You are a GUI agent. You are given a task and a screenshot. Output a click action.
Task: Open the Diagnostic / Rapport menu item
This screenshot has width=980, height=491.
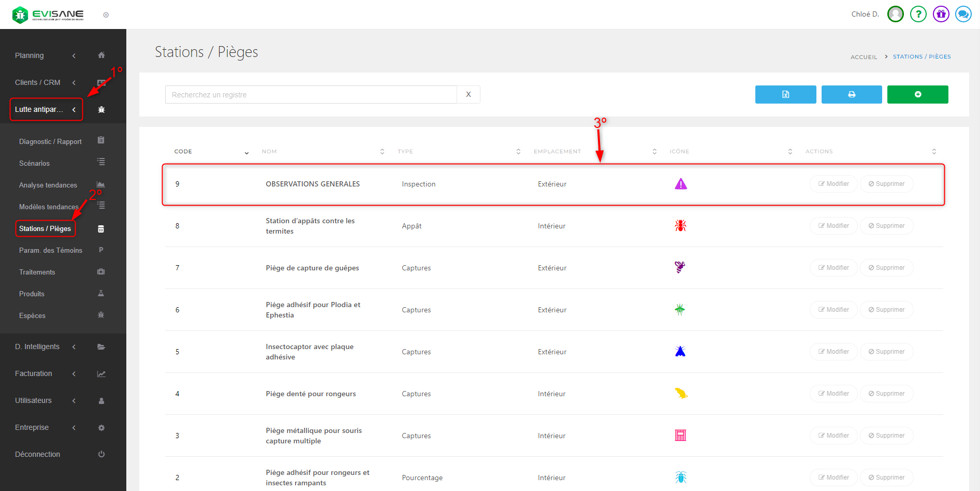50,141
